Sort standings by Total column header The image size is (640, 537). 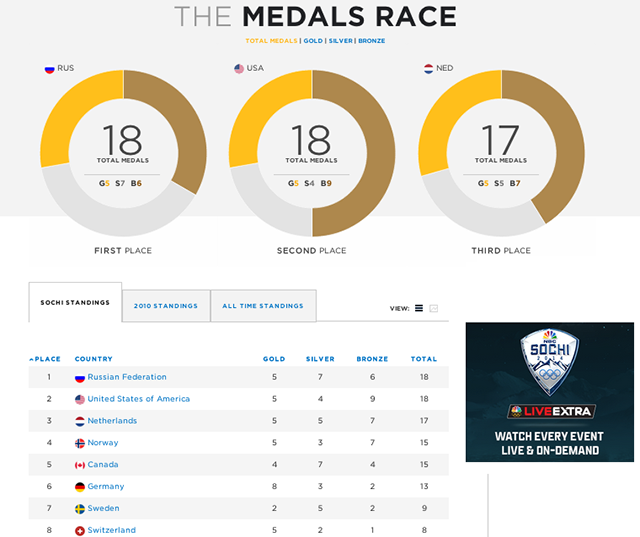click(x=423, y=359)
